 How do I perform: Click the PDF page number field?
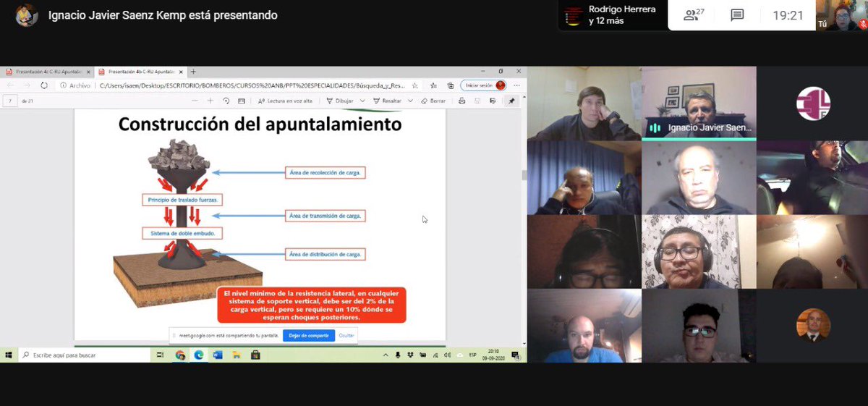(x=10, y=101)
